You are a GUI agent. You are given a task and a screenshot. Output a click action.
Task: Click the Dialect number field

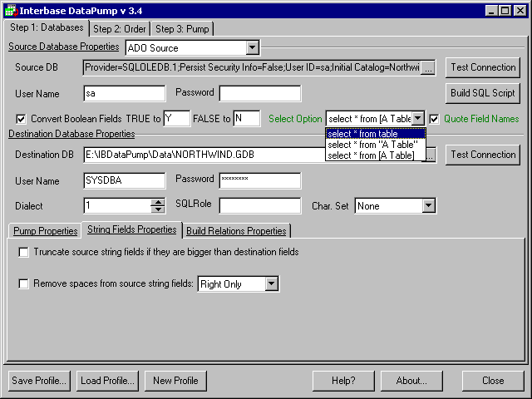[117, 205]
